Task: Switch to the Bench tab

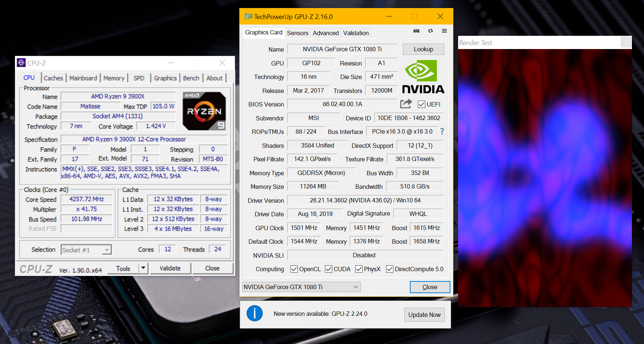Action: 191,78
